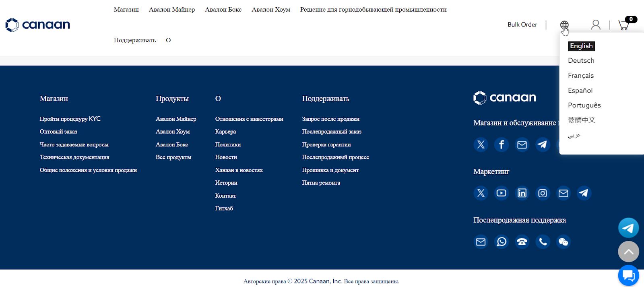Open Пройти процедуру KYC link
644x287 pixels.
70,119
